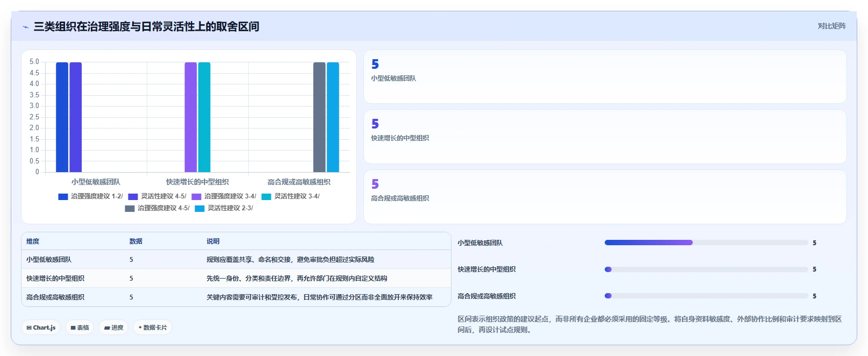Click the 维度 table column header

pyautogui.click(x=33, y=241)
